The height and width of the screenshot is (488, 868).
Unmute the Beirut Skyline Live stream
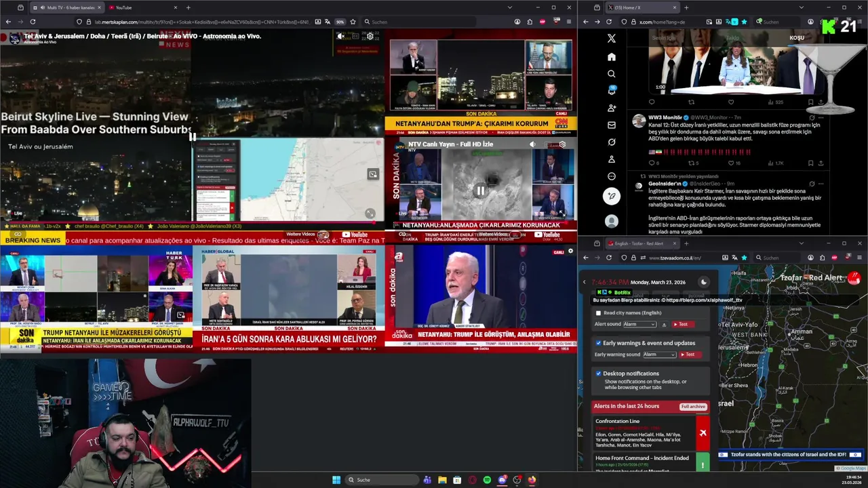340,36
